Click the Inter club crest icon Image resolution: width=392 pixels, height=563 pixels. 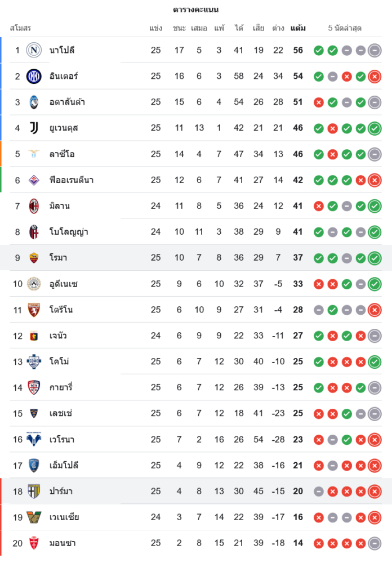pyautogui.click(x=34, y=76)
